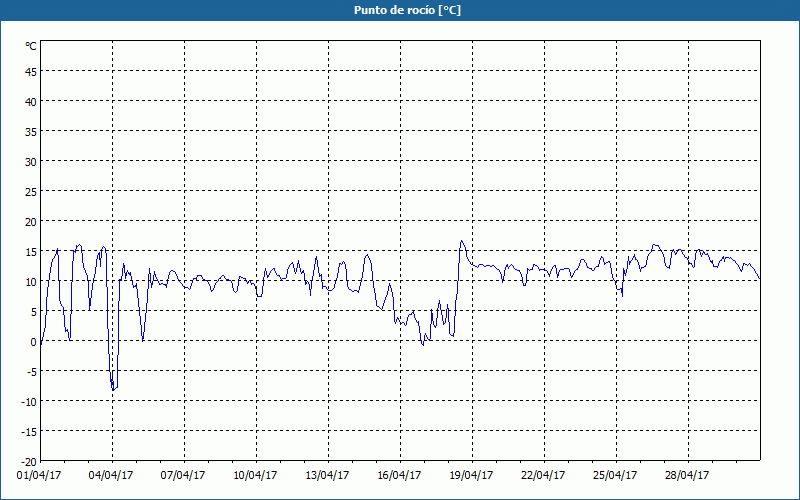Click the -5 y-axis tick label
The height and width of the screenshot is (500, 800).
(32, 372)
